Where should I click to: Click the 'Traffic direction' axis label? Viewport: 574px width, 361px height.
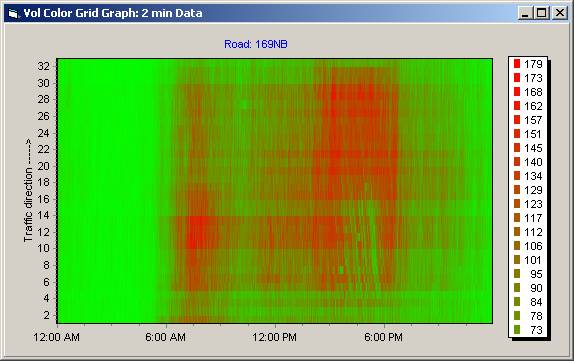(28, 190)
